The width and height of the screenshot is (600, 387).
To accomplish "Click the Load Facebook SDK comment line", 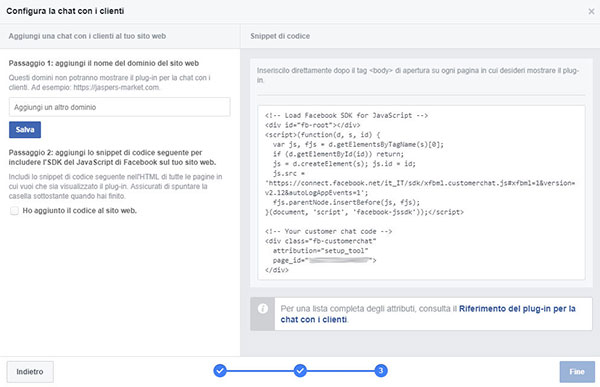I will click(346, 115).
